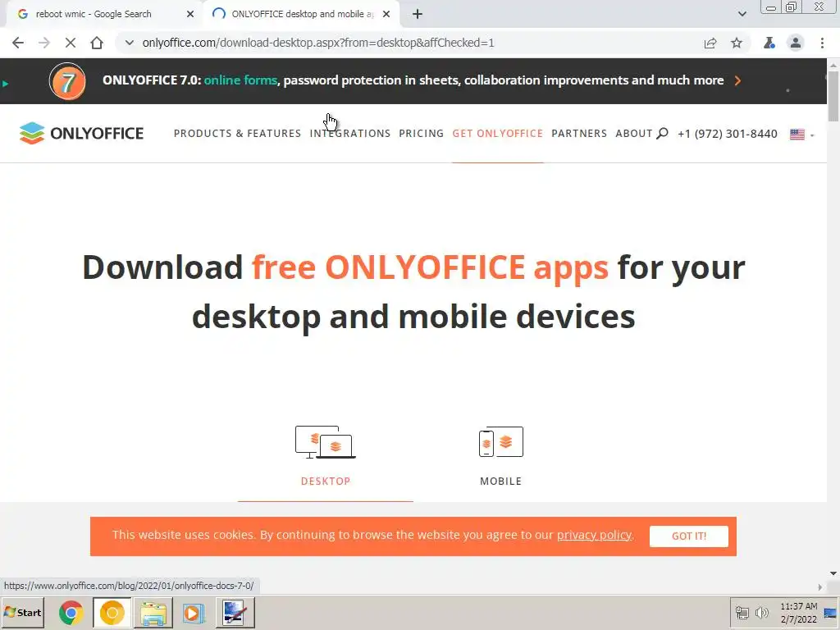Stop loading the page

(x=71, y=43)
